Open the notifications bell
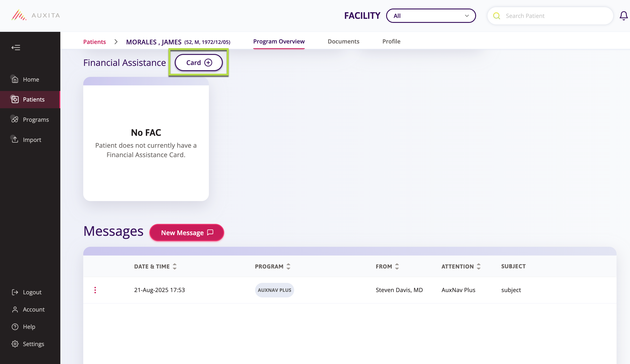The height and width of the screenshot is (364, 630). 623,16
